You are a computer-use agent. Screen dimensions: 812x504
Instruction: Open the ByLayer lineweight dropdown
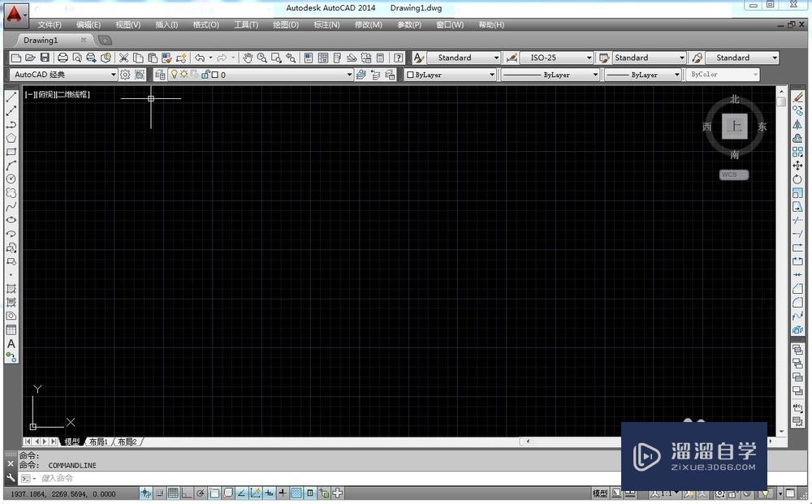(676, 75)
